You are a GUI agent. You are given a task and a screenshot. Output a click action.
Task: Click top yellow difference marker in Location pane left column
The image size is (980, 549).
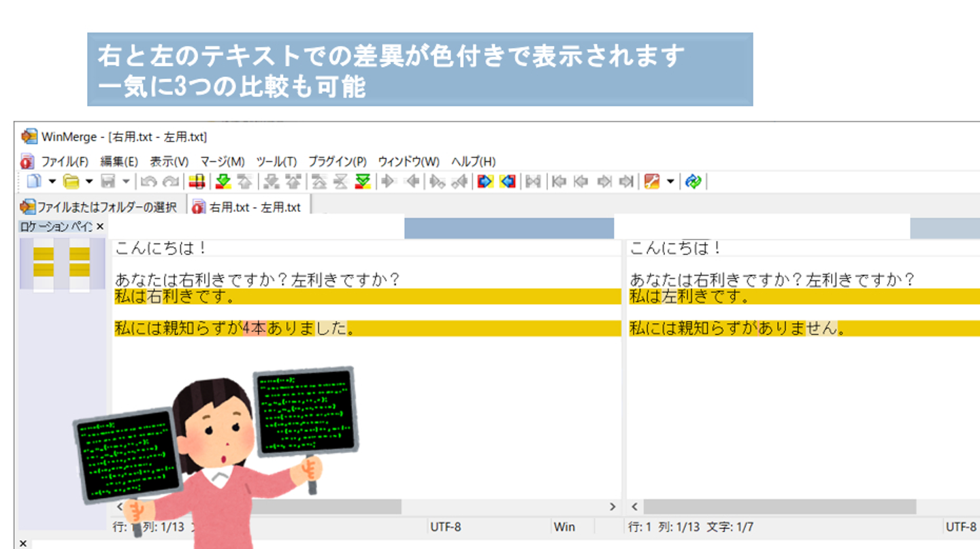[x=44, y=254]
